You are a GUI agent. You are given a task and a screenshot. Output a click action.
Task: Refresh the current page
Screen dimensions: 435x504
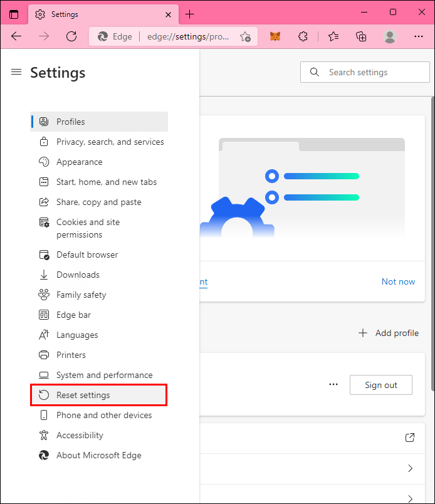point(71,36)
